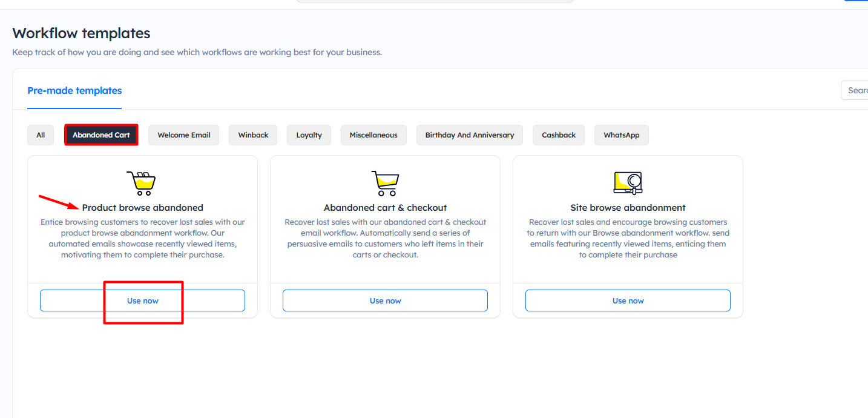Viewport: 868px width, 418px height.
Task: Show Birthday And Anniversary templates
Action: point(469,135)
